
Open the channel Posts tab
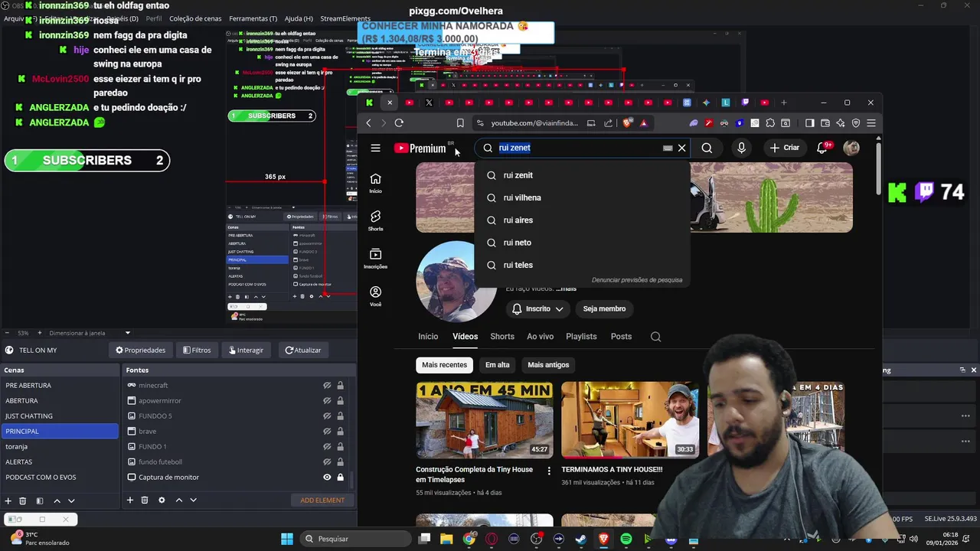[x=621, y=337]
